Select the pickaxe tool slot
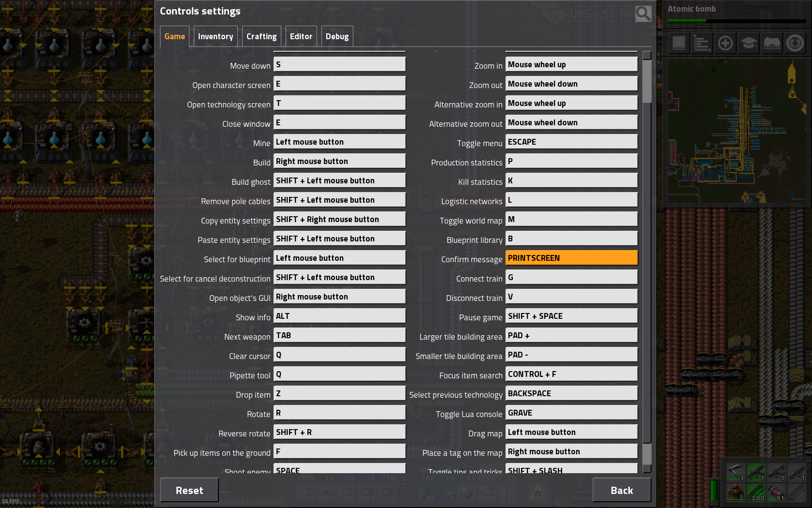The image size is (812, 508). click(x=736, y=472)
